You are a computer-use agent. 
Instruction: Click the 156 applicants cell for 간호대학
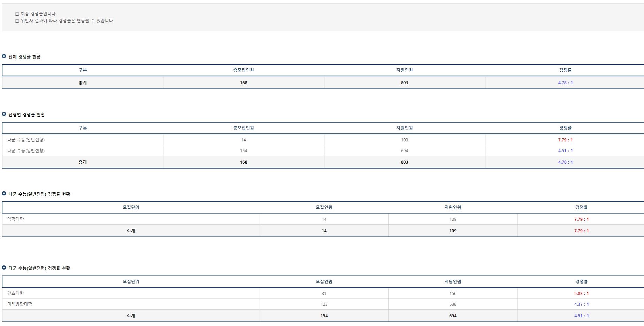(453, 294)
